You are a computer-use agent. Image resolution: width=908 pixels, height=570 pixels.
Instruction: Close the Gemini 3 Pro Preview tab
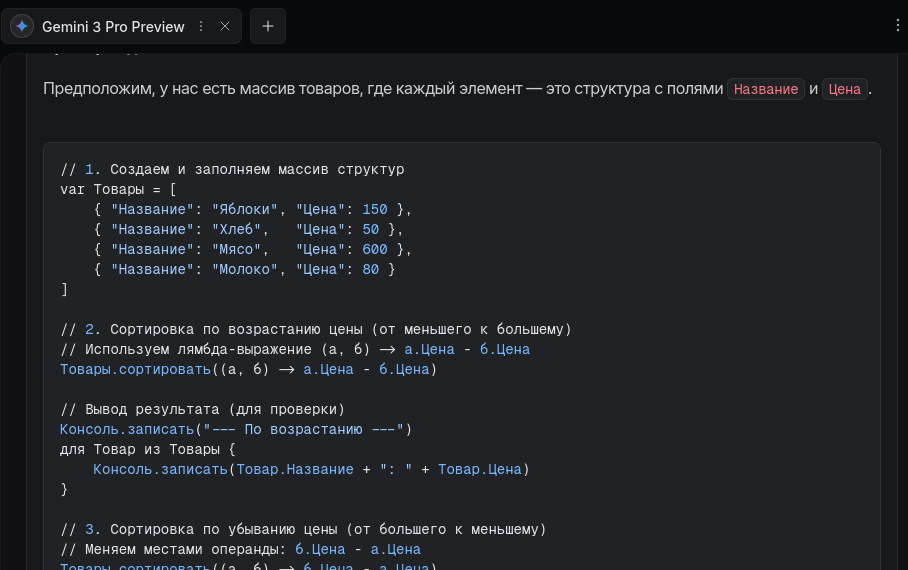pyautogui.click(x=225, y=27)
